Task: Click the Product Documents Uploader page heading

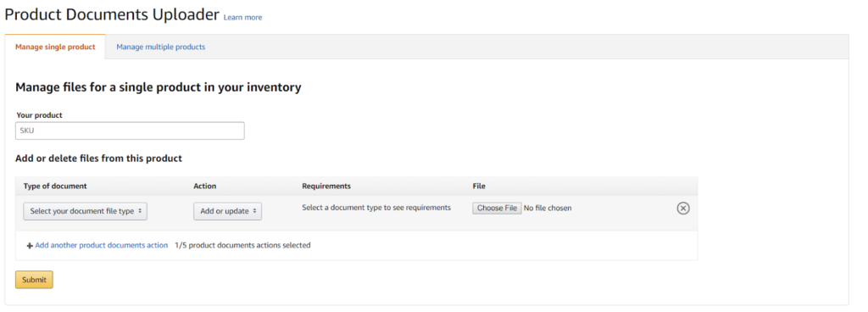Action: 112,14
